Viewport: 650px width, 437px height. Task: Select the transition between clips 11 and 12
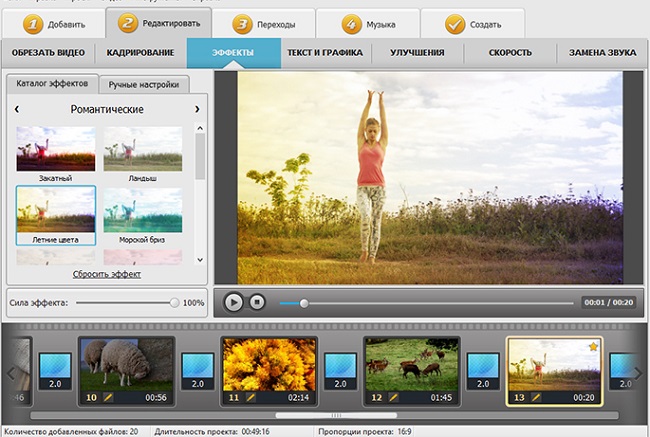(340, 369)
